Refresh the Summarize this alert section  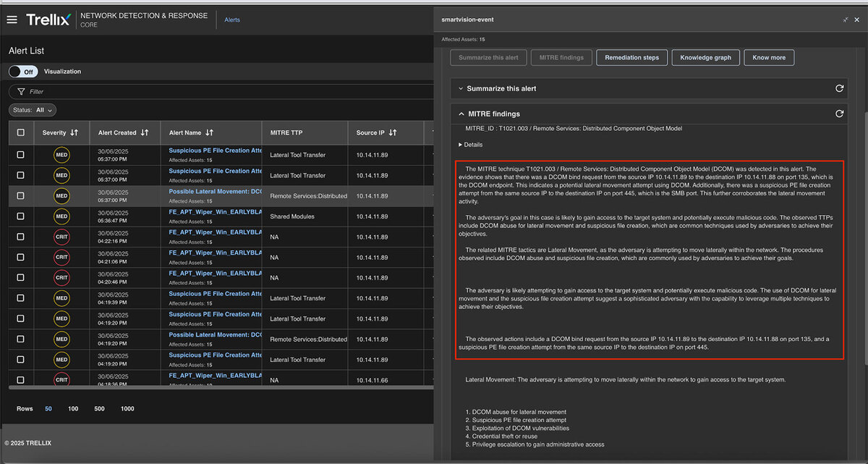(839, 88)
